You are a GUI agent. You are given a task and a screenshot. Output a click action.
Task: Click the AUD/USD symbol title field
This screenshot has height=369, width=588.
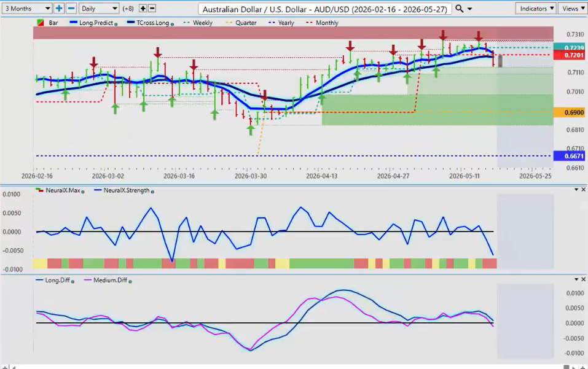[x=325, y=9]
